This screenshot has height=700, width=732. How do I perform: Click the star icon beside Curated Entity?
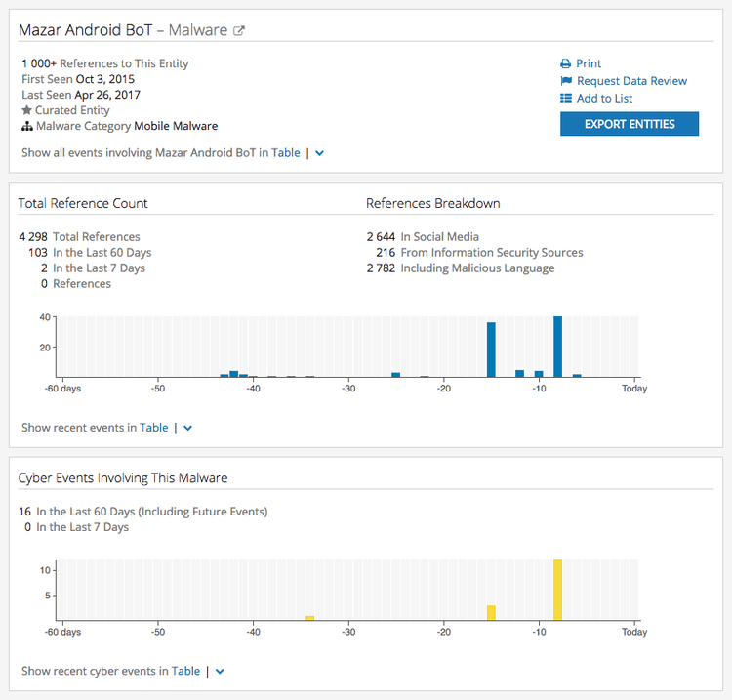tap(27, 110)
